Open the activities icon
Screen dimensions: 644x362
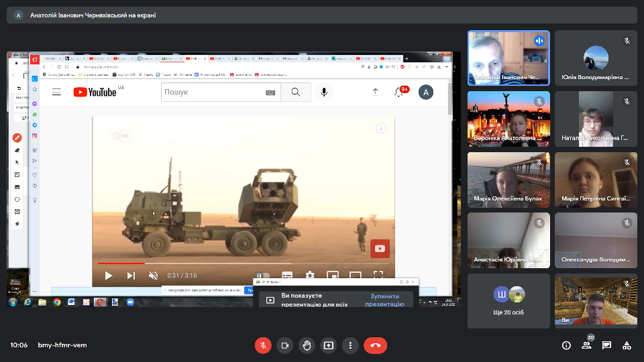627,345
